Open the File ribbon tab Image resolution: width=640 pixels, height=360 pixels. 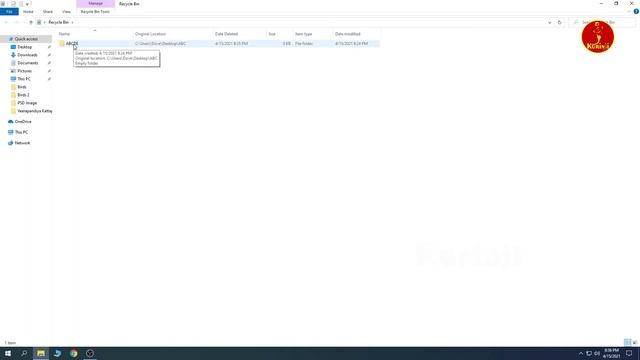(x=9, y=12)
